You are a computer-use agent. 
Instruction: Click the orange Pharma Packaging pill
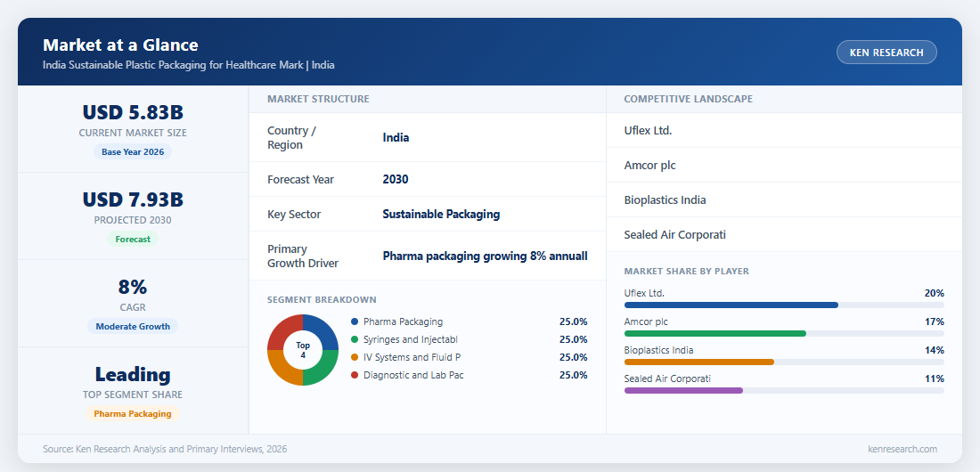coord(133,414)
